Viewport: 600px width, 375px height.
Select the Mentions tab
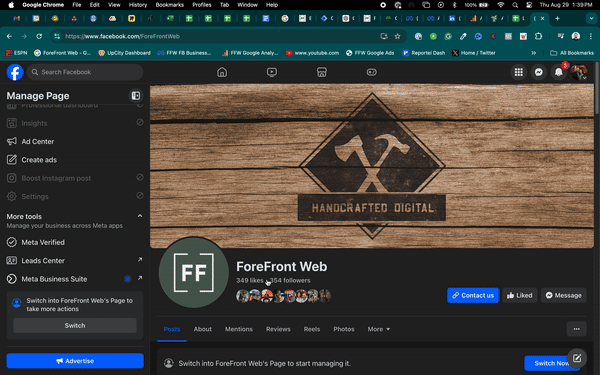pyautogui.click(x=239, y=329)
